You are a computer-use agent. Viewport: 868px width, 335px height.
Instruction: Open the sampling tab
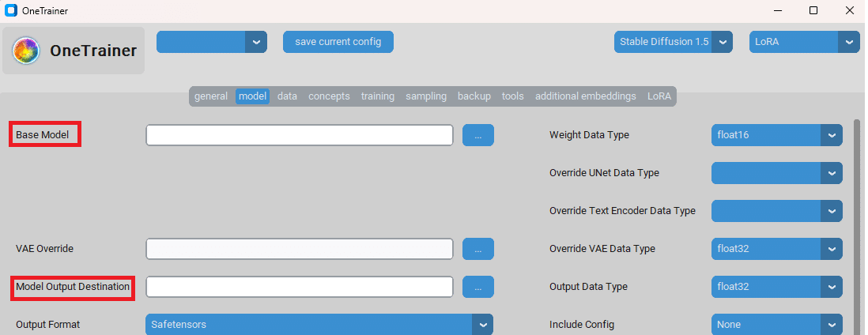(x=425, y=96)
